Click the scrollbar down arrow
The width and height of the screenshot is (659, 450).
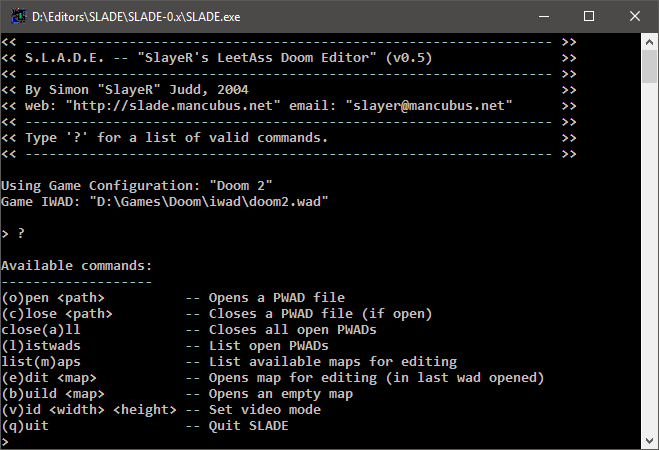coord(649,441)
